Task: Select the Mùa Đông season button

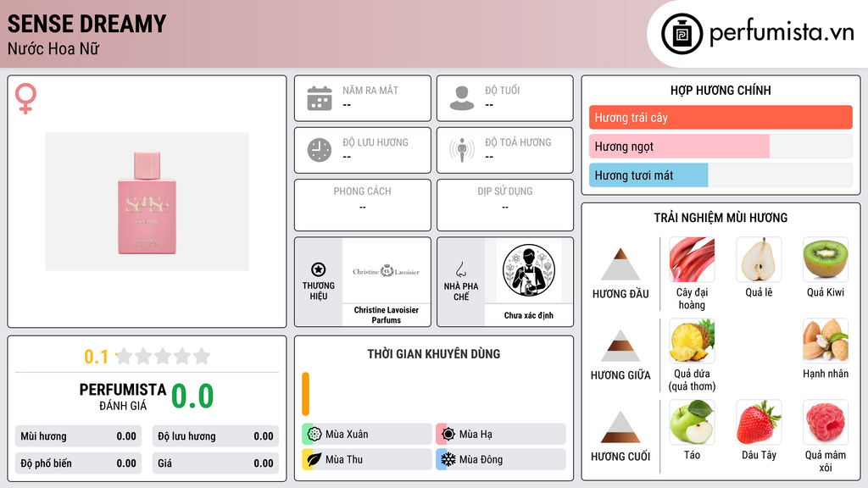Action: tap(501, 459)
